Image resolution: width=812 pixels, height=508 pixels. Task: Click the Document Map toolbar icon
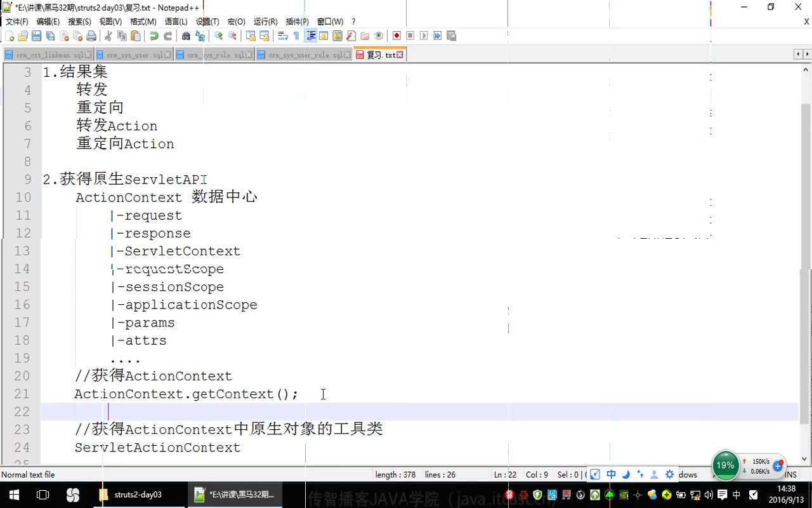tap(337, 36)
